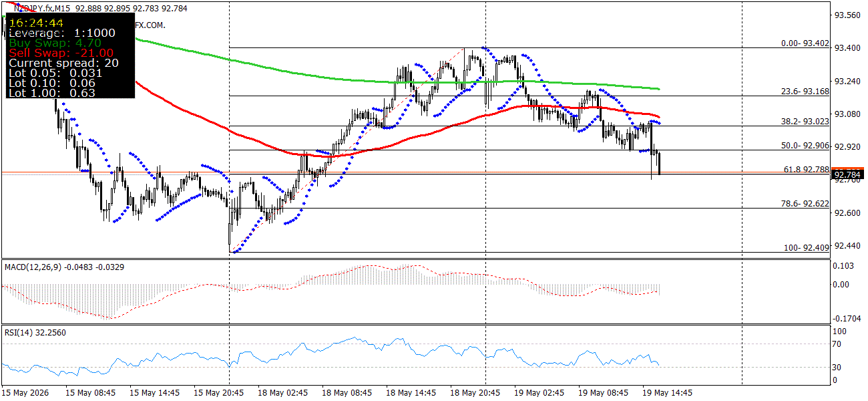This screenshot has width=868, height=401.
Task: Click the 93.240 price scale value
Action: click(849, 81)
